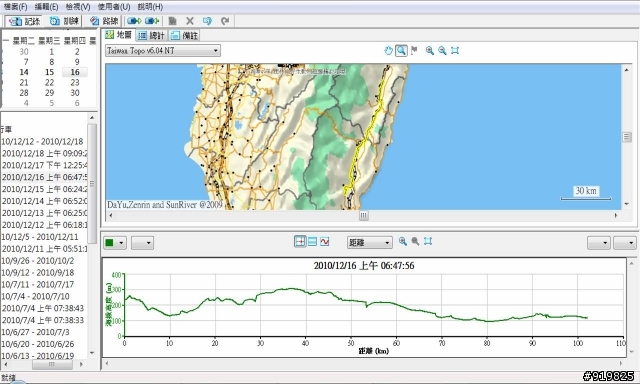The image size is (640, 384).
Task: Switch to the 路線 courses view
Action: tap(104, 21)
